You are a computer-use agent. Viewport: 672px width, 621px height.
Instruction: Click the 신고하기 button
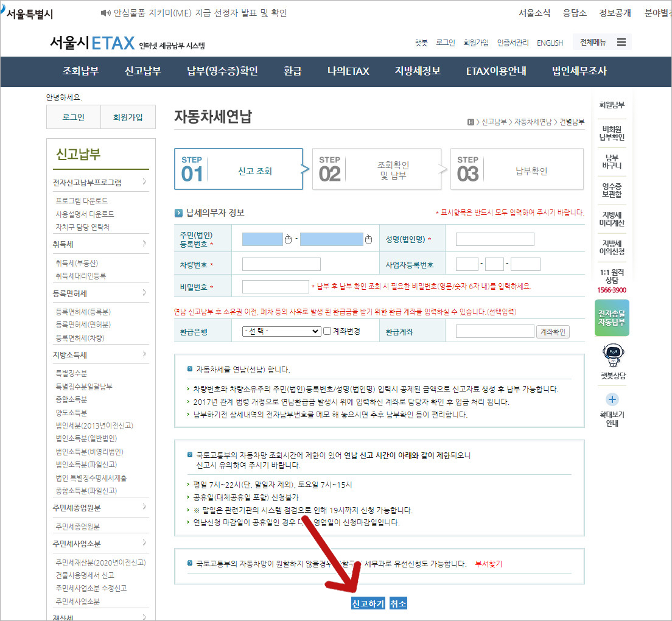pyautogui.click(x=368, y=603)
